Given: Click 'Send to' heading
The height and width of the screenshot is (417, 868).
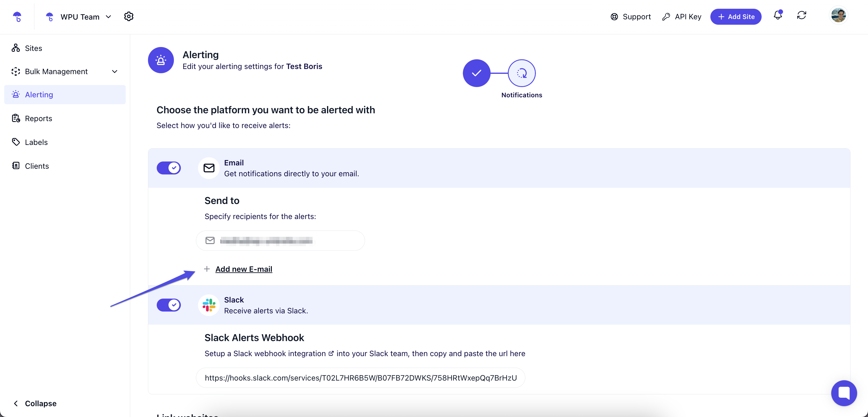Looking at the screenshot, I should pos(222,200).
